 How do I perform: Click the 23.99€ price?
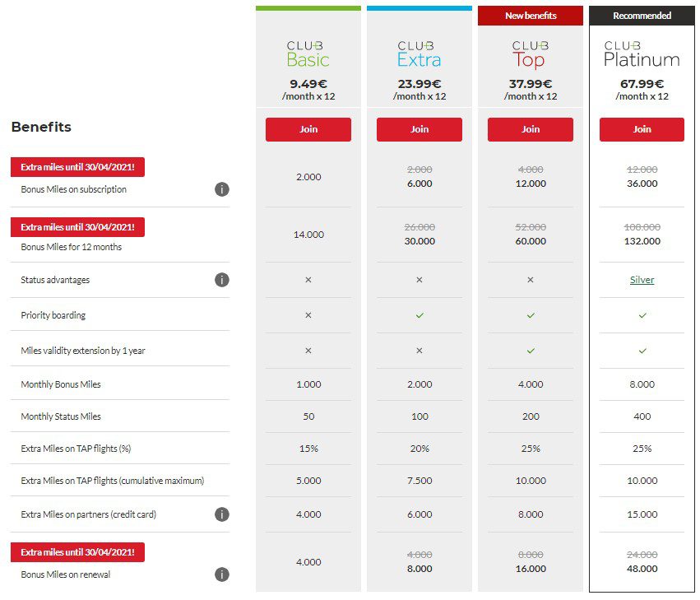coord(420,84)
